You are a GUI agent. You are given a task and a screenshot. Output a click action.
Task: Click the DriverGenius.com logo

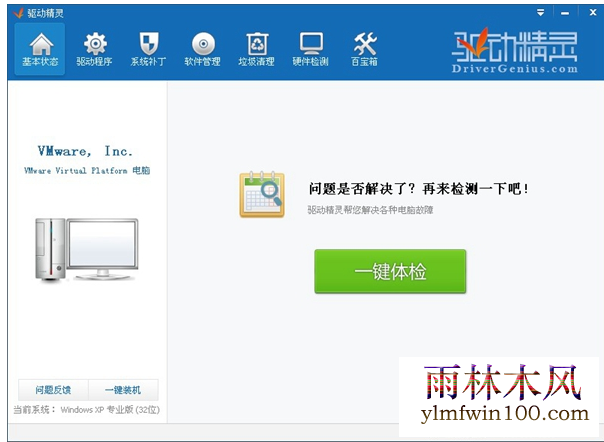point(515,52)
